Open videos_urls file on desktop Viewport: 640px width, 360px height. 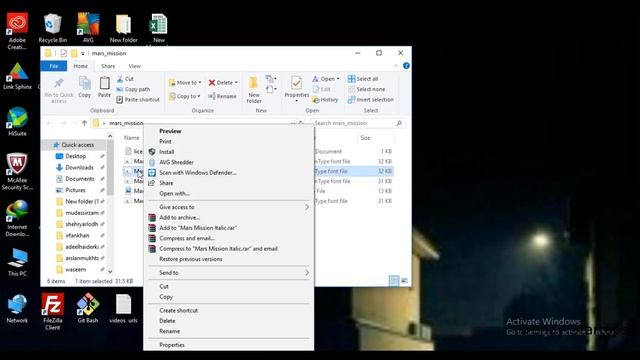pos(123,309)
